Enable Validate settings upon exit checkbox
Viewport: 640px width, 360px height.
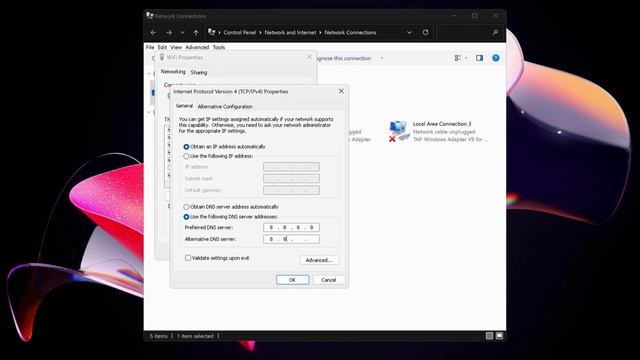(x=188, y=258)
